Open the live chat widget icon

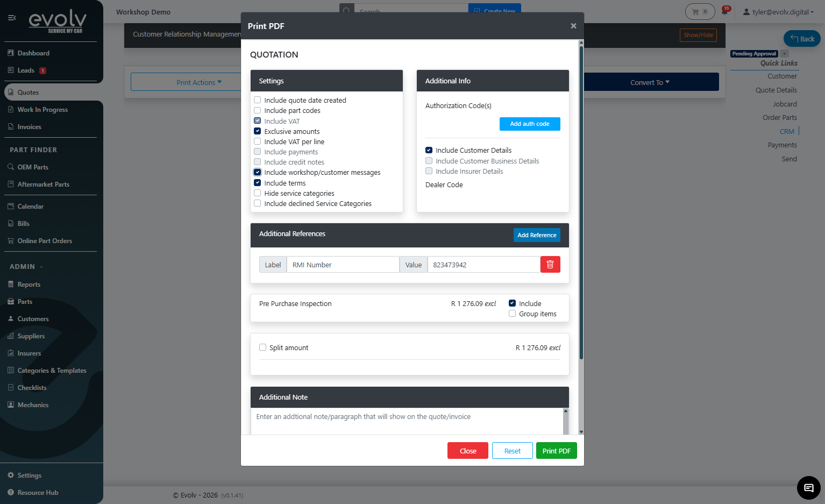point(808,488)
